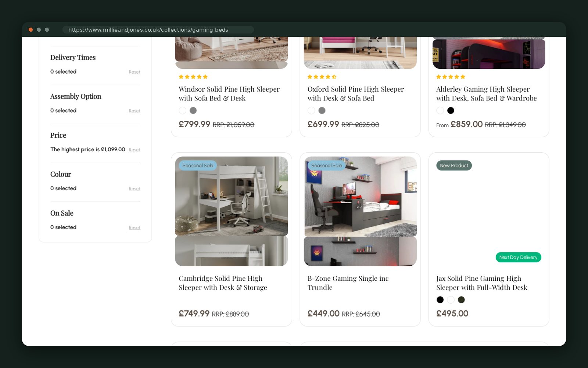Select white colour swatch for Windsor bed
Image resolution: width=588 pixels, height=368 pixels.
coord(183,110)
